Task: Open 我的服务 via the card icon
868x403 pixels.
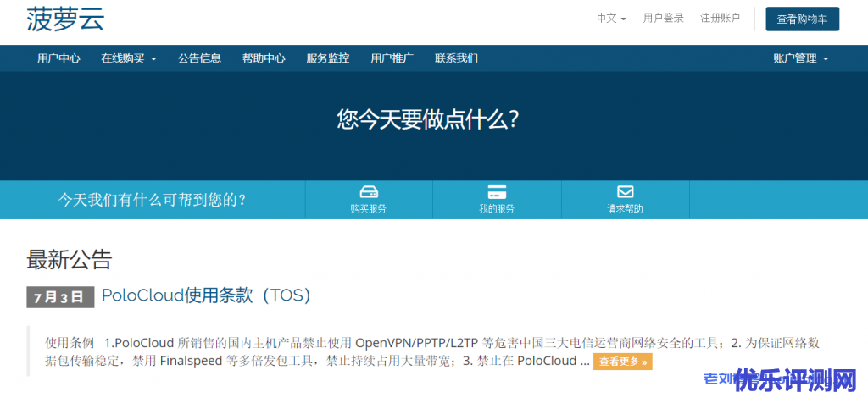Action: point(497,192)
